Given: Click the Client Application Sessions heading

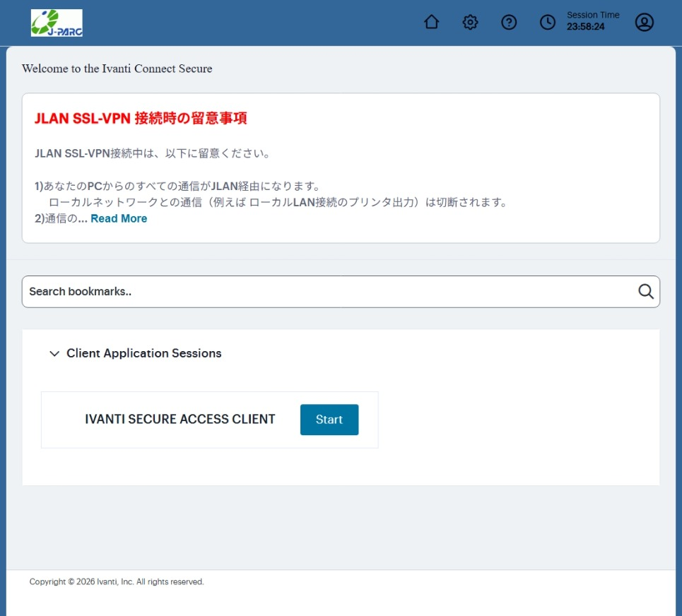Looking at the screenshot, I should pos(143,353).
